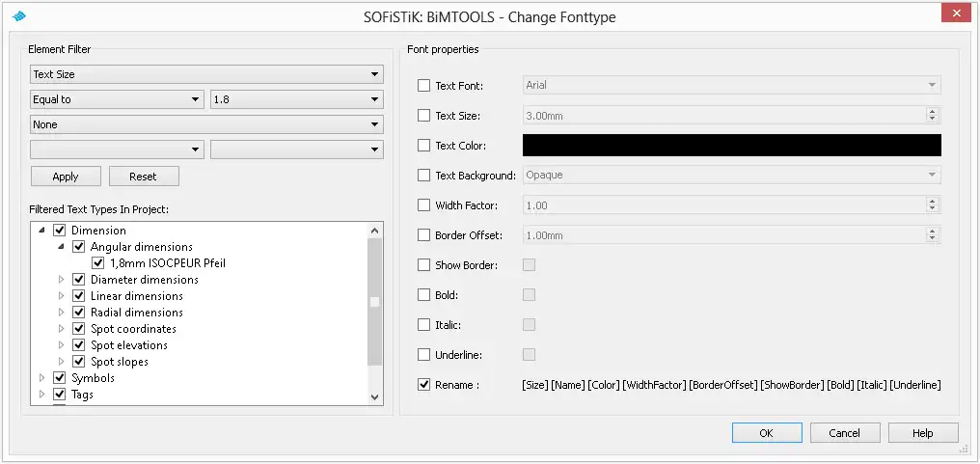Open the 1.8 value dropdown
980x464 pixels.
click(296, 99)
